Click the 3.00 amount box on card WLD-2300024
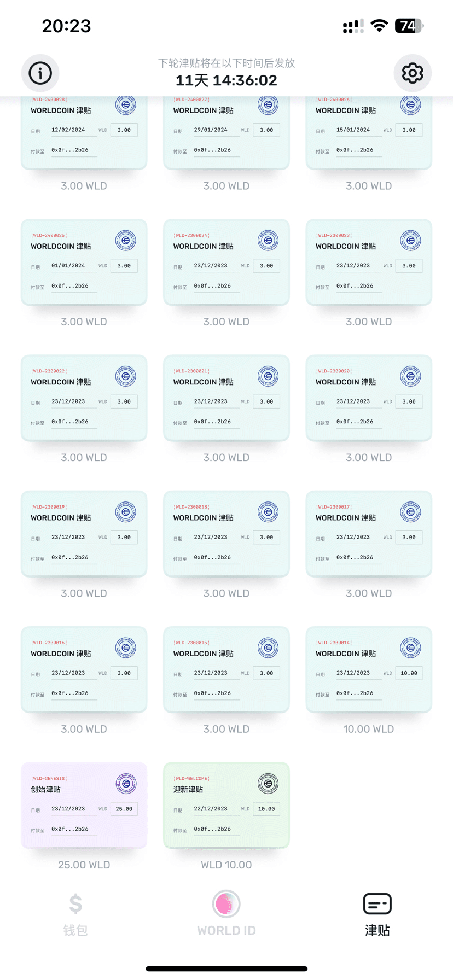453x980 pixels. pos(266,266)
